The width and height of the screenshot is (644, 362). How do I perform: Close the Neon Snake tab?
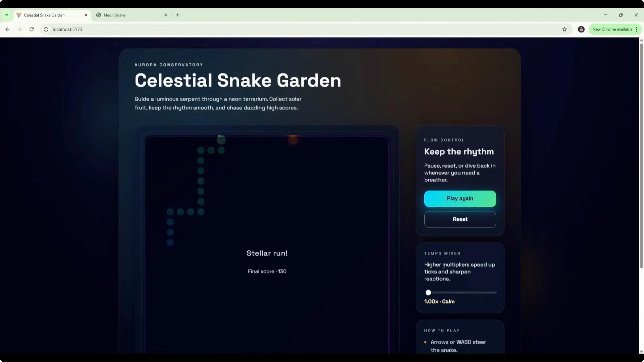pyautogui.click(x=166, y=15)
